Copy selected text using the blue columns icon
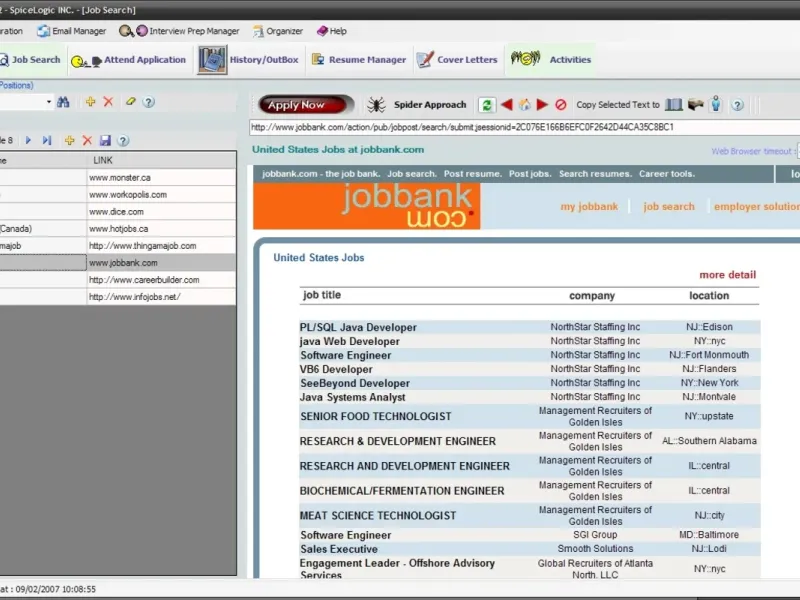 pyautogui.click(x=674, y=105)
